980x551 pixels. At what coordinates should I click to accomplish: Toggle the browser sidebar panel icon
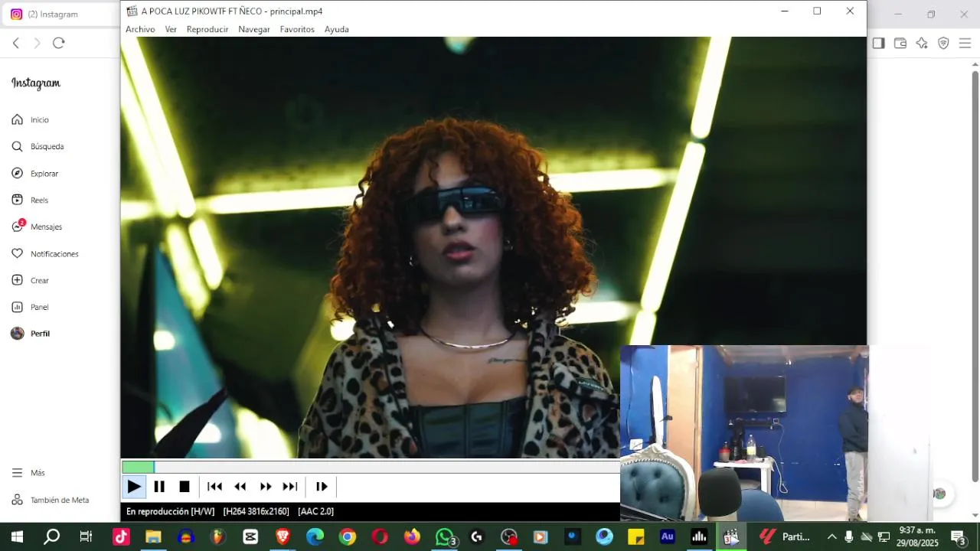click(879, 44)
